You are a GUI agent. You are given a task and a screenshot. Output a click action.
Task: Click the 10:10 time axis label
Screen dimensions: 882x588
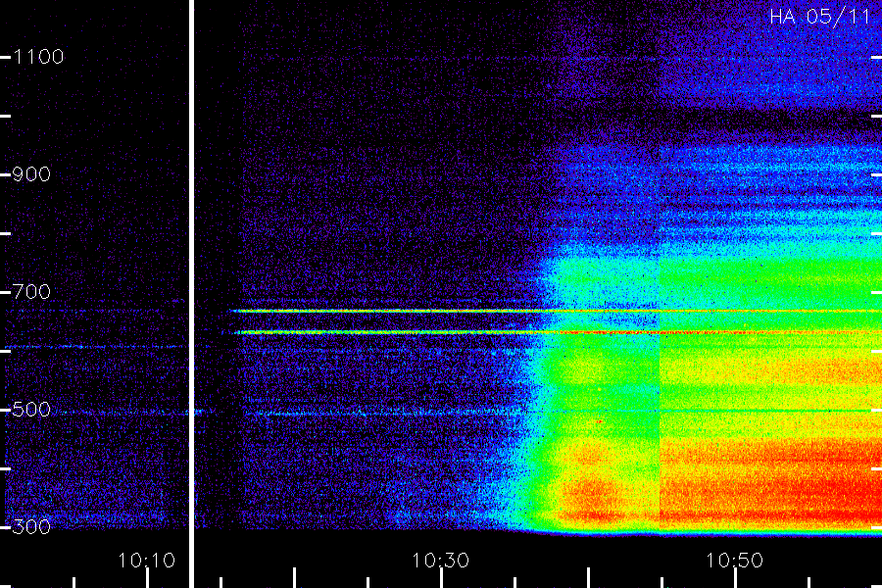[146, 561]
